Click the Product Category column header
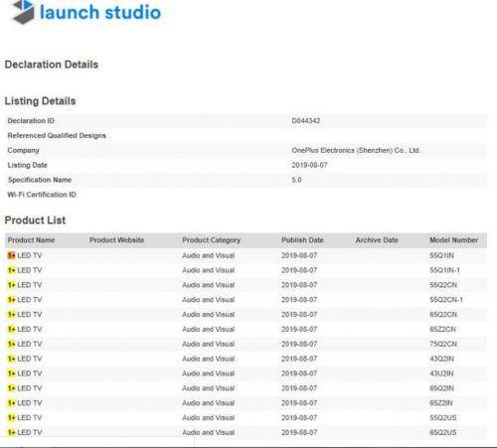Screen dimensions: 497x448 pos(212,240)
